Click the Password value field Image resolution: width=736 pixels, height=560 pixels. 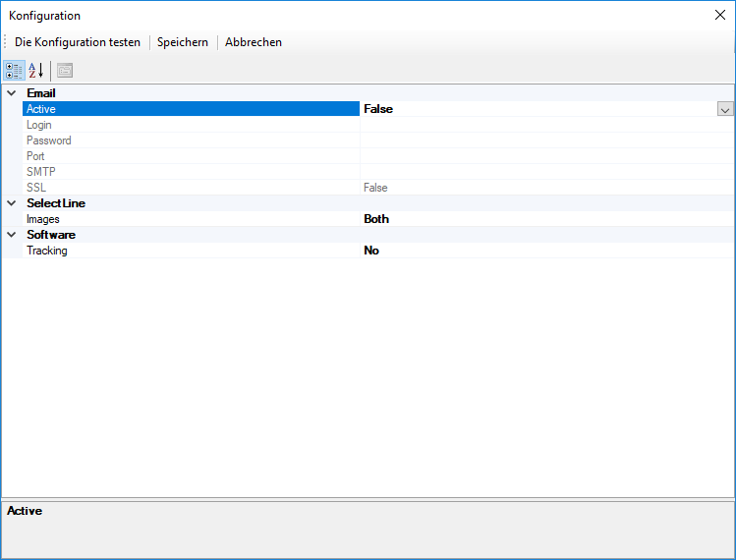coord(545,140)
